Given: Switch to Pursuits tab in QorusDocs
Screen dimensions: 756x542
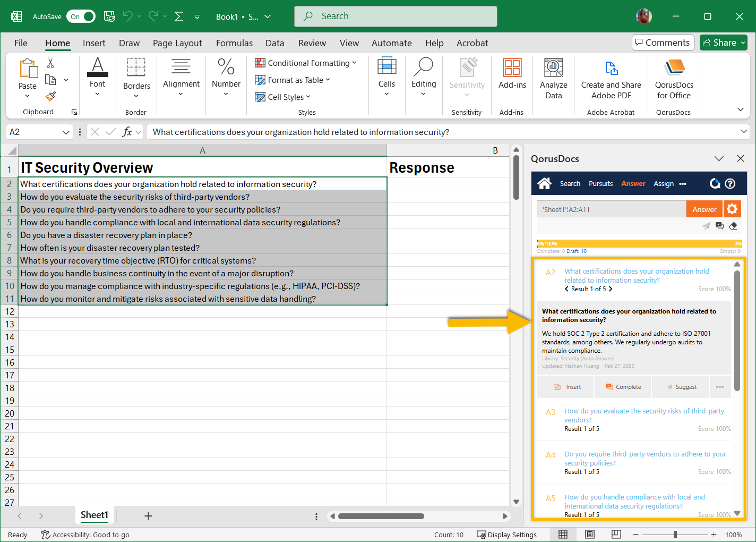Looking at the screenshot, I should click(x=600, y=184).
